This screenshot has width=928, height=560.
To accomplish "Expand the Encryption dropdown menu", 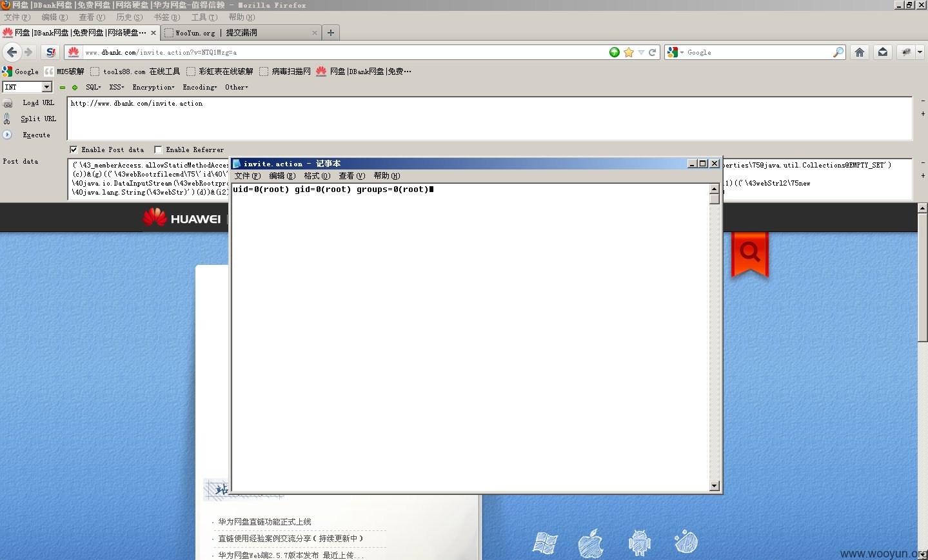I will pyautogui.click(x=153, y=87).
